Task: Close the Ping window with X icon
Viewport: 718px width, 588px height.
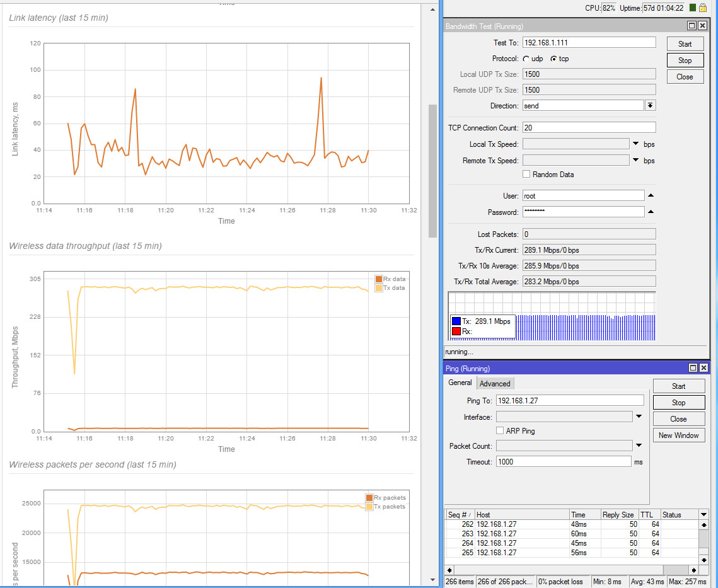Action: pos(704,367)
